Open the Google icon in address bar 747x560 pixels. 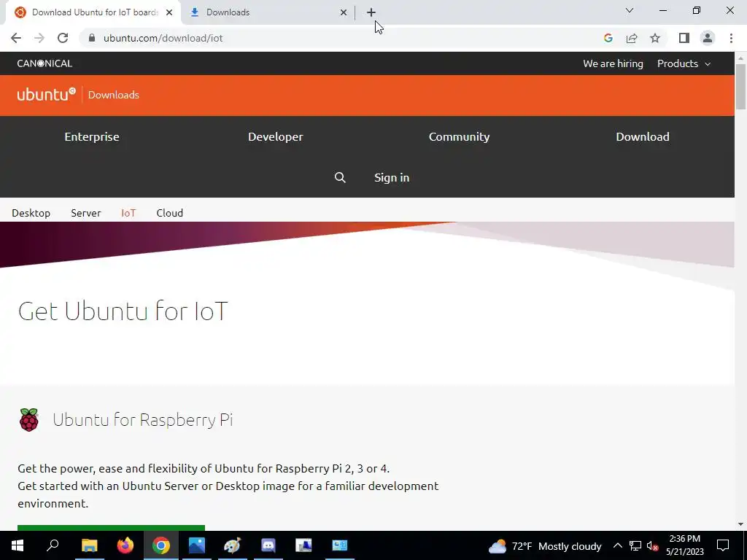tap(608, 38)
